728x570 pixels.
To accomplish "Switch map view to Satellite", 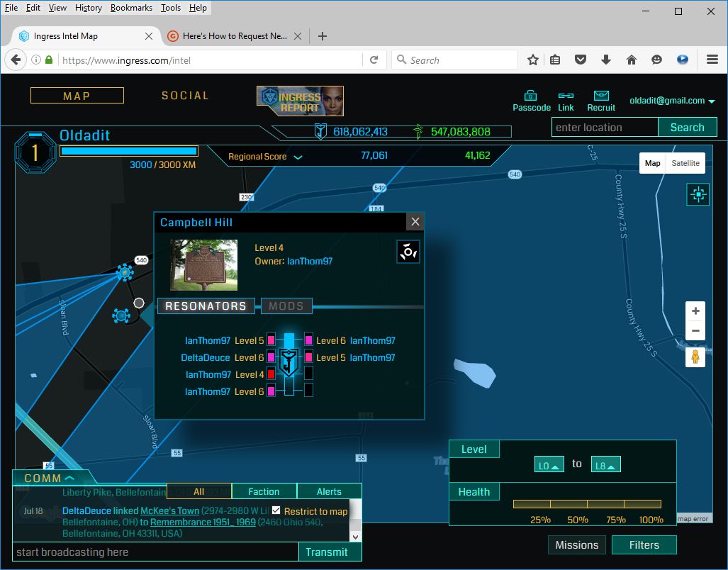I will pyautogui.click(x=685, y=163).
